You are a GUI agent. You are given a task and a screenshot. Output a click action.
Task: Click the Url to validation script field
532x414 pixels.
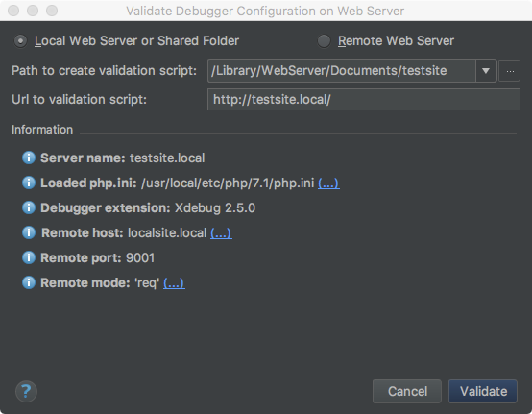pyautogui.click(x=364, y=100)
